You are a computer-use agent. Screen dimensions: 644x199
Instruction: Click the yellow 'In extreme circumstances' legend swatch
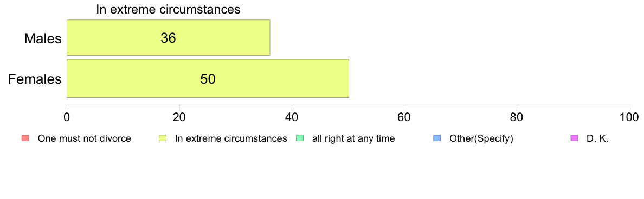pyautogui.click(x=162, y=138)
